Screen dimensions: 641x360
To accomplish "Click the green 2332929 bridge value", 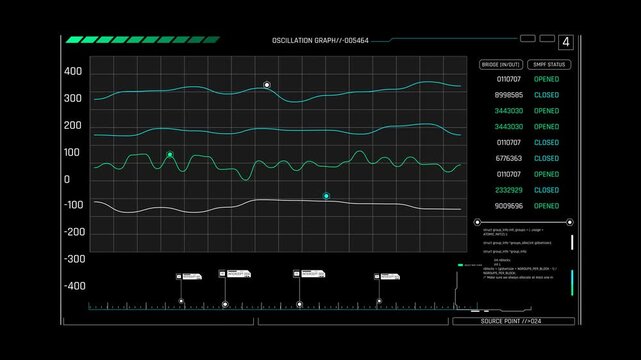I will 509,190.
